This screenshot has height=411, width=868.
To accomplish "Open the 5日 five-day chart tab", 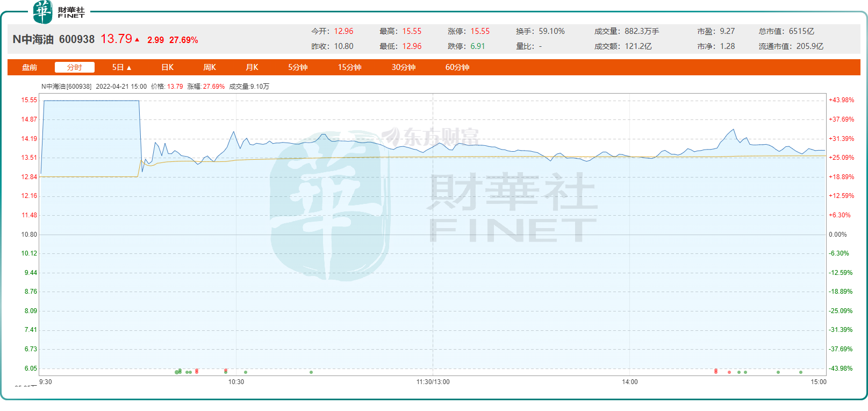I will pos(121,67).
